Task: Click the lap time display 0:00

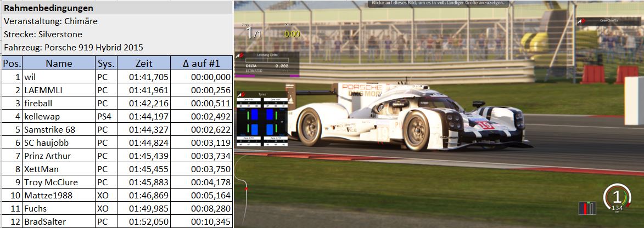Action: pos(293,34)
